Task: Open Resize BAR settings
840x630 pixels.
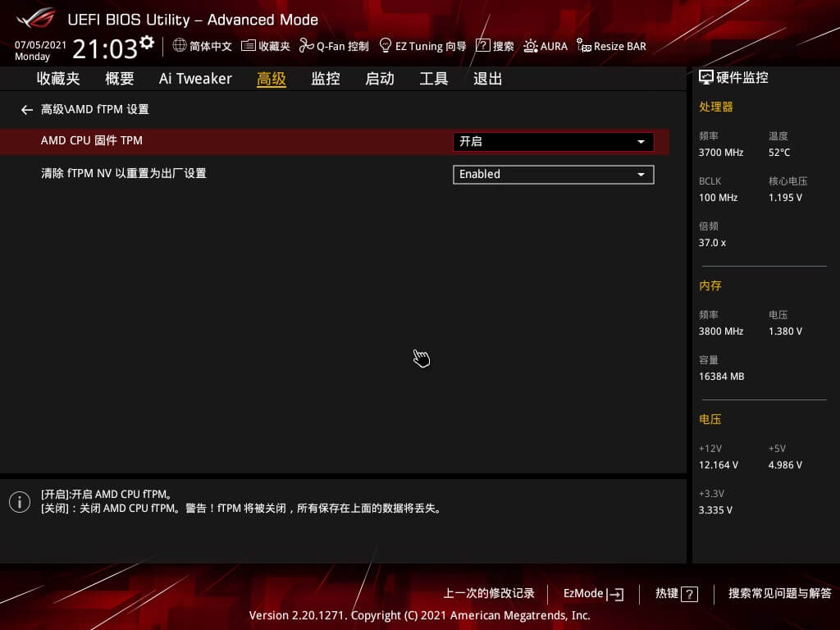Action: pos(611,46)
